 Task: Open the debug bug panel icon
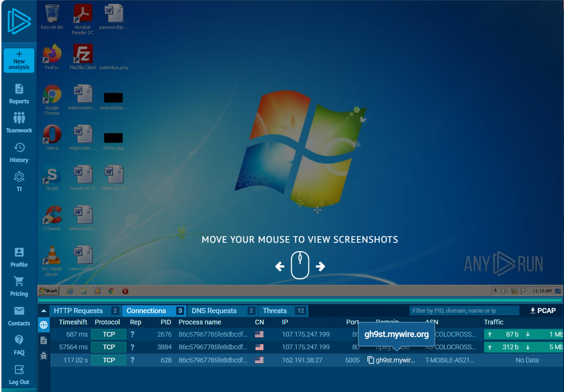pos(44,355)
